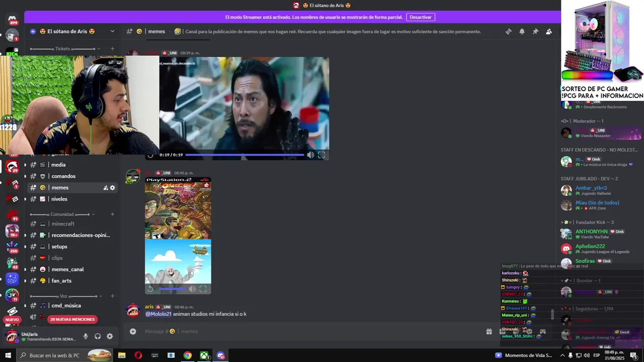The height and width of the screenshot is (362, 644).
Task: Edit memes channel settings gear
Action: [x=112, y=188]
